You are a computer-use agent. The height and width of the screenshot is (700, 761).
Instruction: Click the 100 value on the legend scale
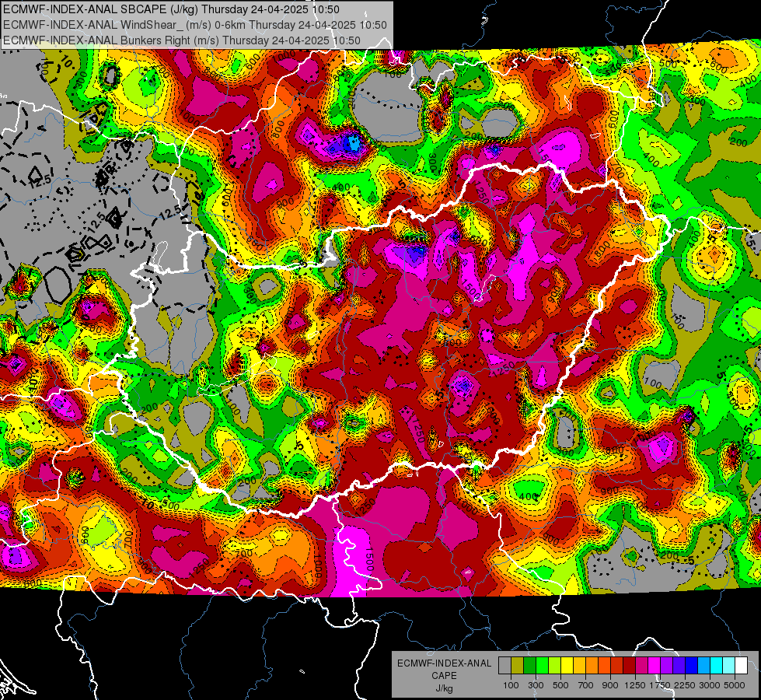coord(511,685)
